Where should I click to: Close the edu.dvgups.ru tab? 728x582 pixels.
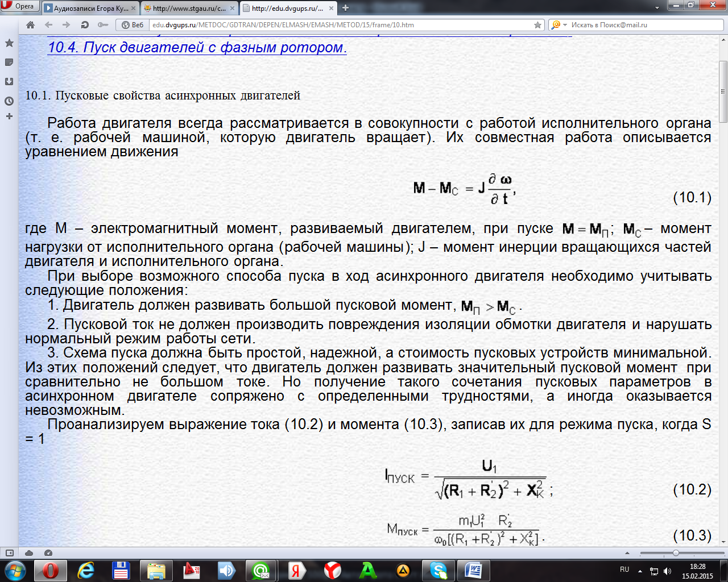coord(330,9)
